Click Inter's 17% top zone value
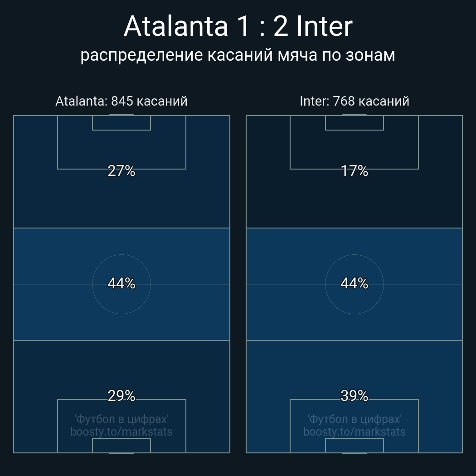The width and height of the screenshot is (476, 476). [354, 171]
